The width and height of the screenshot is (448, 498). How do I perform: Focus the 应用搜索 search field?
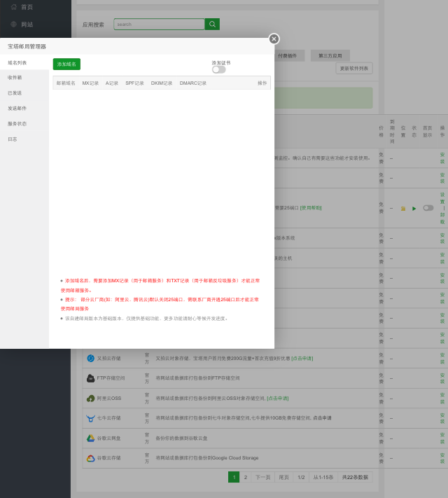159,24
